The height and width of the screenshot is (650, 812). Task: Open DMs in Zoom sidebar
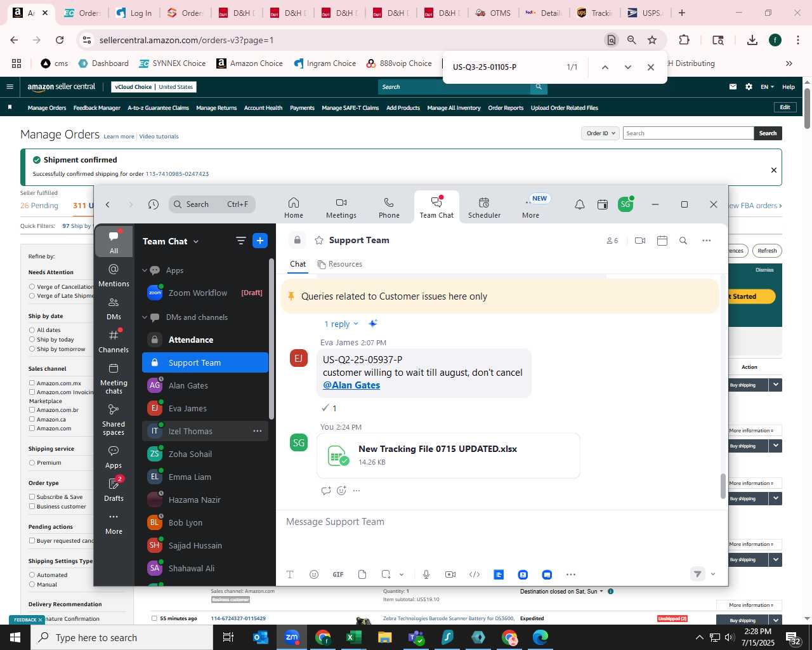click(x=114, y=308)
